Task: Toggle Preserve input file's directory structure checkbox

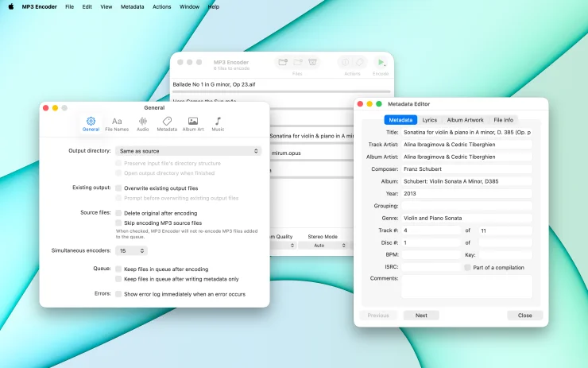Action: click(118, 163)
